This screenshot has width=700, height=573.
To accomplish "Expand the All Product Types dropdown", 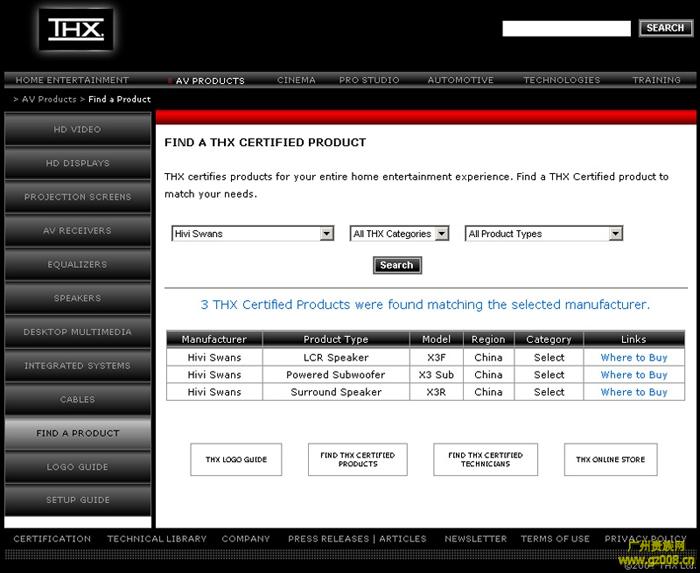I will [x=544, y=233].
